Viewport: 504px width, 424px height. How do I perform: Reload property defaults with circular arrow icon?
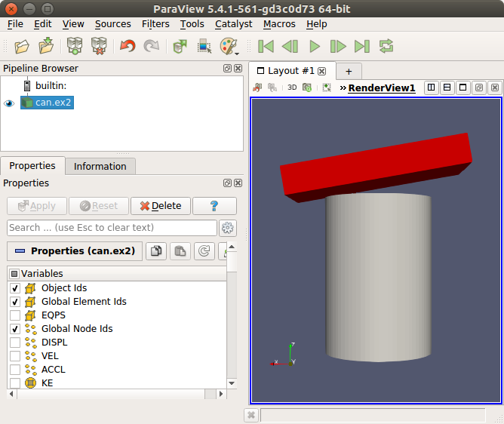(204, 250)
